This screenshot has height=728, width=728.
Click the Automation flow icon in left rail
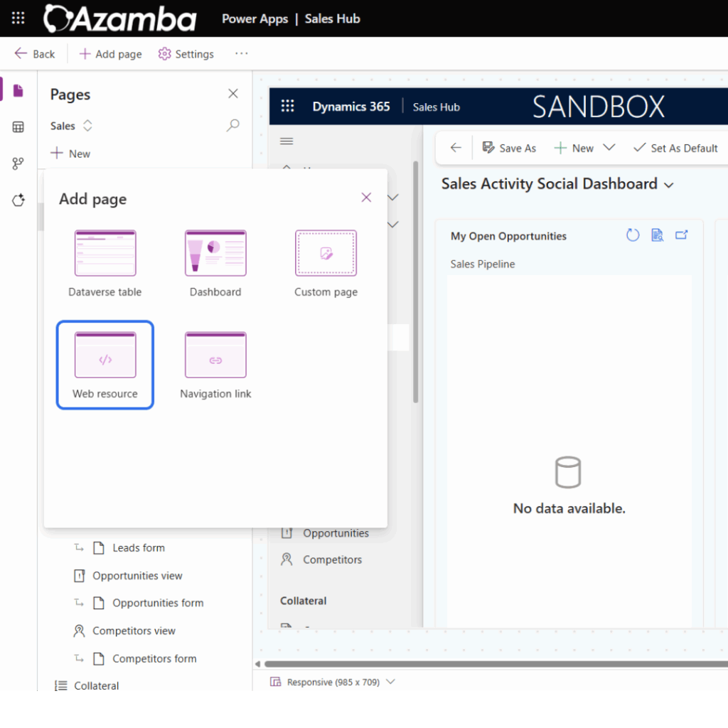tap(18, 164)
